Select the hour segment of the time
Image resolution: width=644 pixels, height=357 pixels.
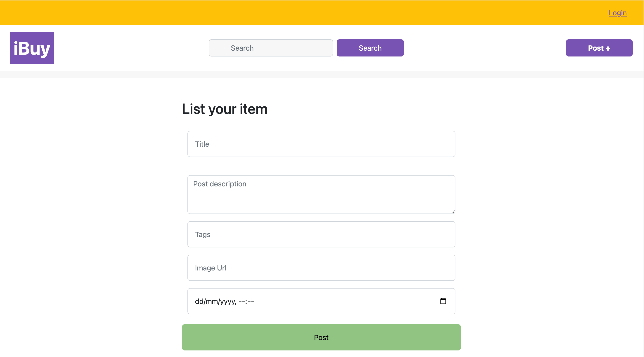pyautogui.click(x=242, y=302)
